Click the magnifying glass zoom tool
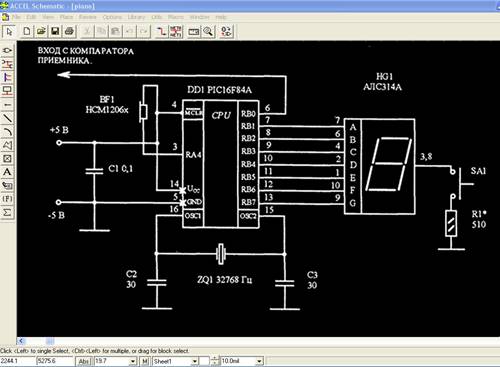Viewport: 500px width, 367px height. pos(208,32)
